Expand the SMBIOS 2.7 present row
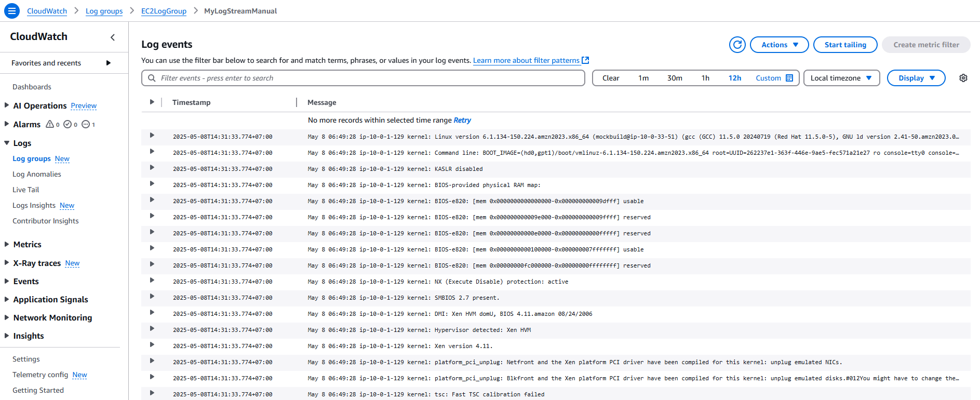 [152, 296]
